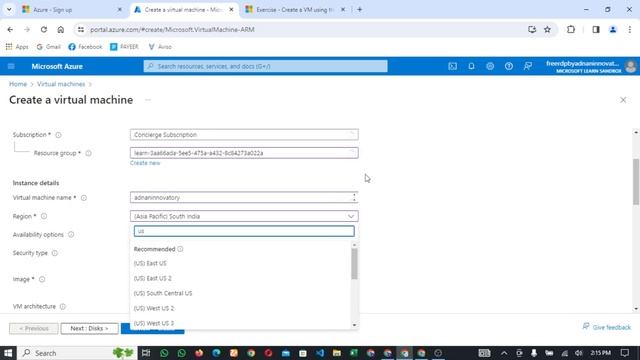Screen dimensions: 640x360
Task: Click the info icon next to Virtual machine name
Action: tap(84, 198)
